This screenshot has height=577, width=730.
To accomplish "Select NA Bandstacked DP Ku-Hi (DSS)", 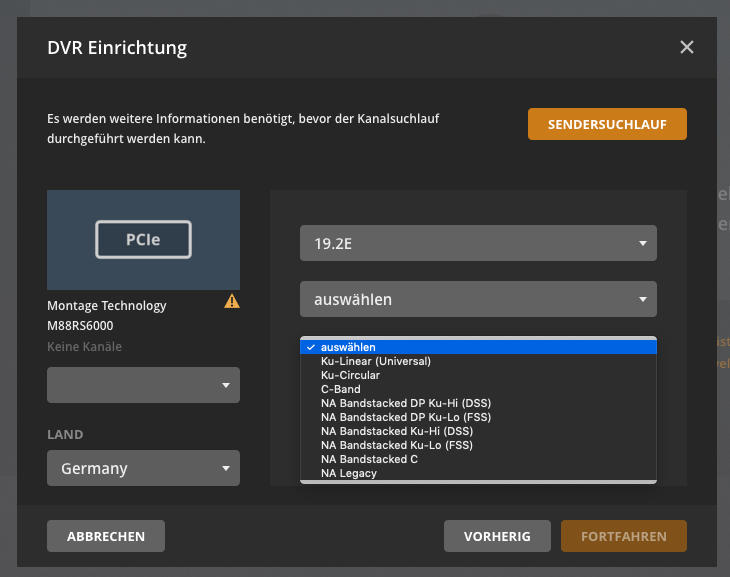I will 478,403.
